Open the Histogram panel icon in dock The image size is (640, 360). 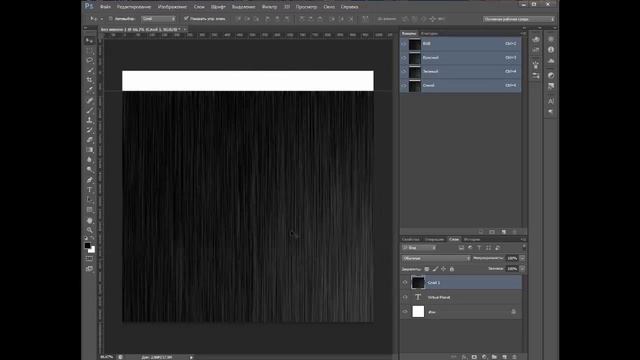(551, 60)
